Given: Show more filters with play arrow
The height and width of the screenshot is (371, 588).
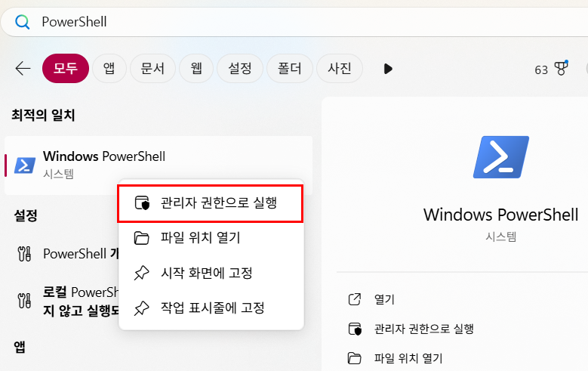Looking at the screenshot, I should click(388, 69).
